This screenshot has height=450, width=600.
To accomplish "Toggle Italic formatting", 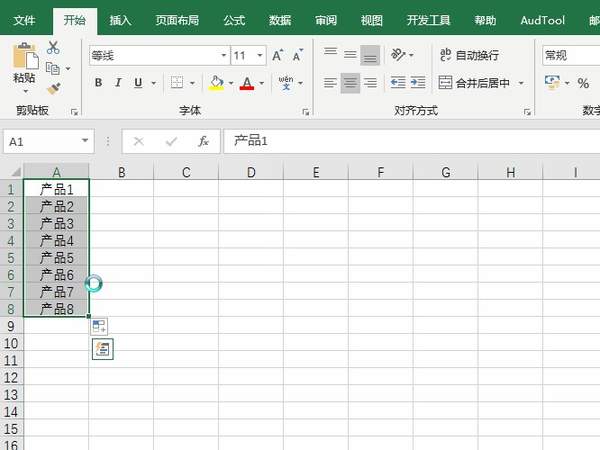I will (118, 83).
